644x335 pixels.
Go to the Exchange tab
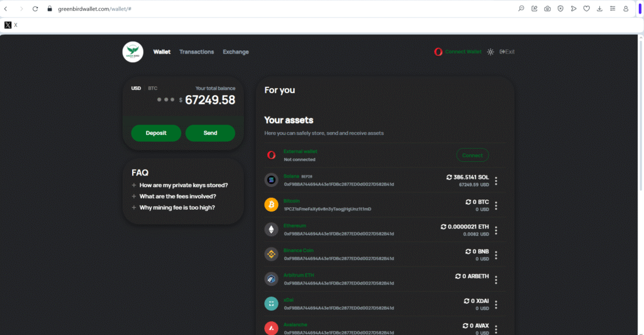pos(236,52)
